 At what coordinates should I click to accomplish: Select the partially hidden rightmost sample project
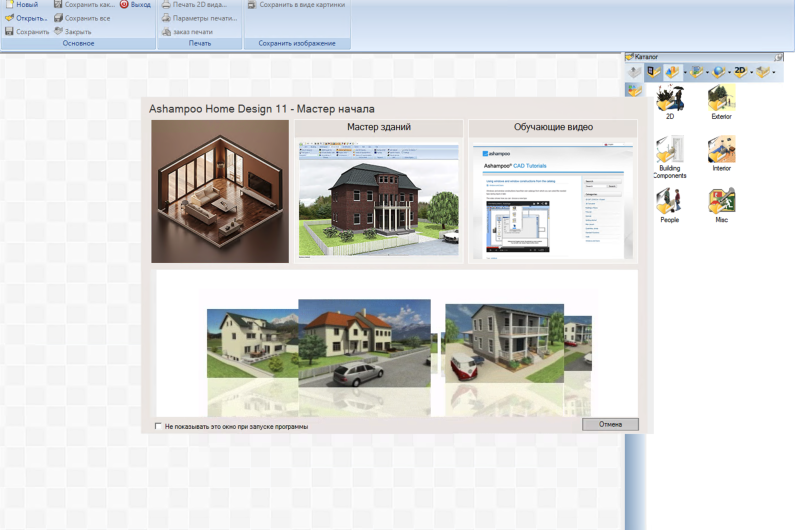click(x=578, y=343)
